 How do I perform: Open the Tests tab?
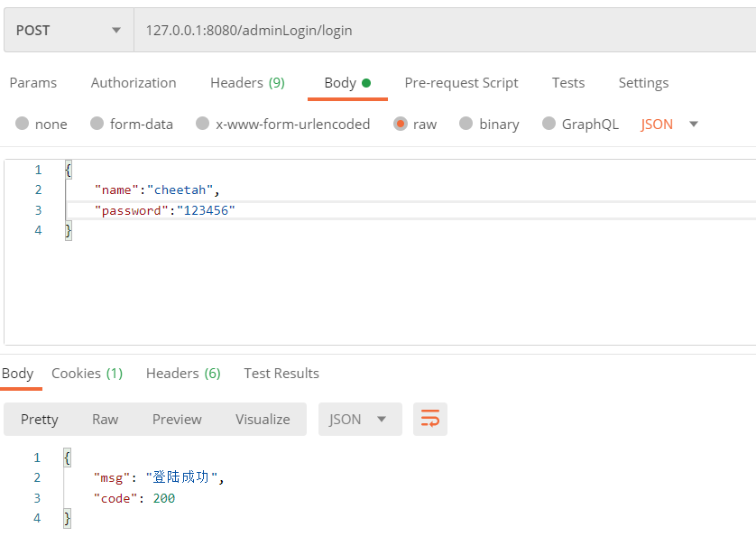(x=568, y=82)
